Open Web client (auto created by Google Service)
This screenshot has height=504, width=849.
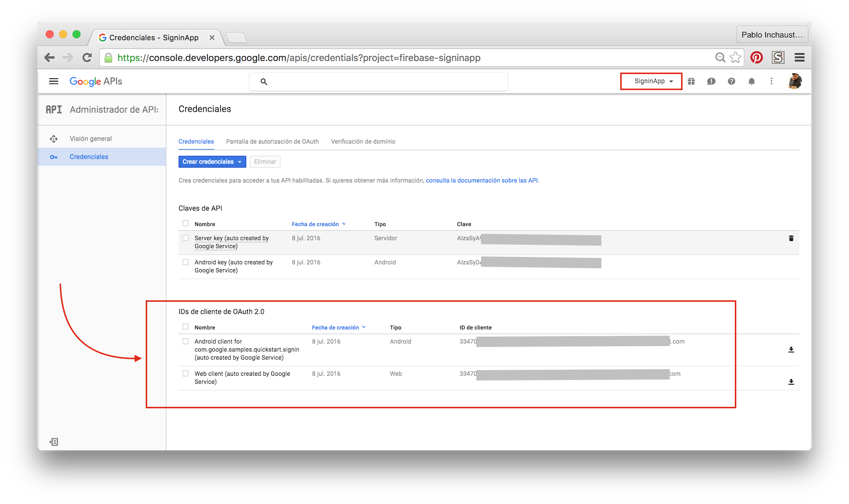242,378
